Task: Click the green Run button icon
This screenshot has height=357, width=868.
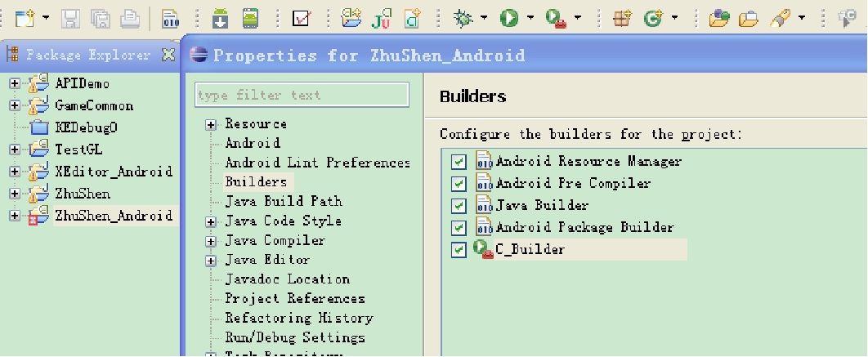Action: (508, 20)
